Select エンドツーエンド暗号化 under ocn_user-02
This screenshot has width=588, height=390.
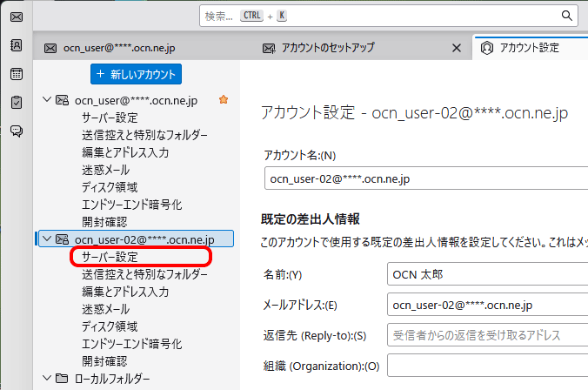tap(131, 344)
